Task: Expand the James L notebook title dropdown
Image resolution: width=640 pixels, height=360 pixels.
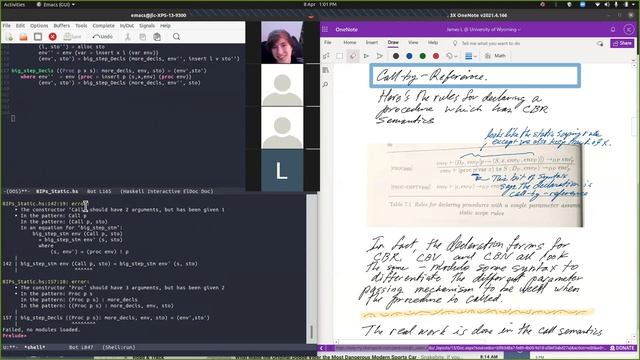Action: coord(483,29)
